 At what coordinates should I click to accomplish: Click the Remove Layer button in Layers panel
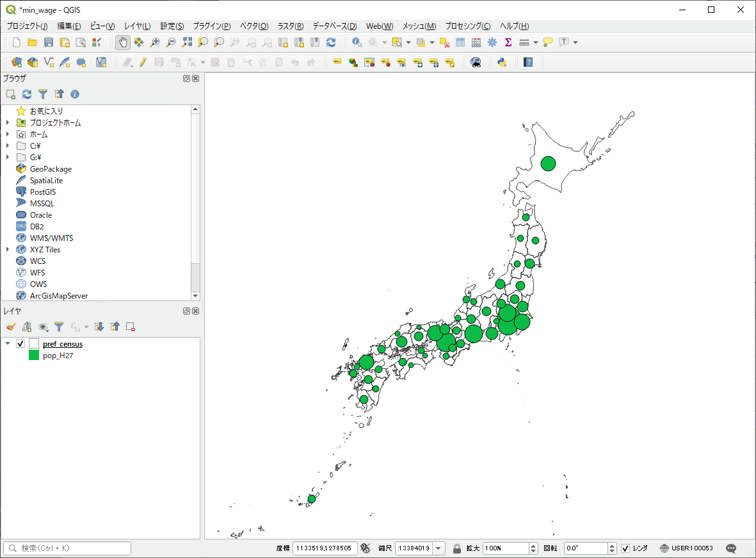pos(130,327)
